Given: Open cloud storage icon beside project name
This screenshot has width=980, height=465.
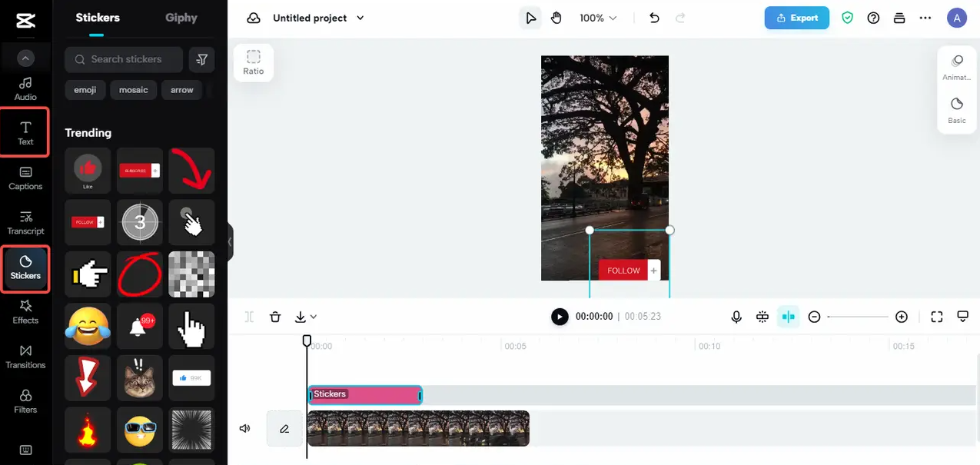Looking at the screenshot, I should click(x=254, y=18).
